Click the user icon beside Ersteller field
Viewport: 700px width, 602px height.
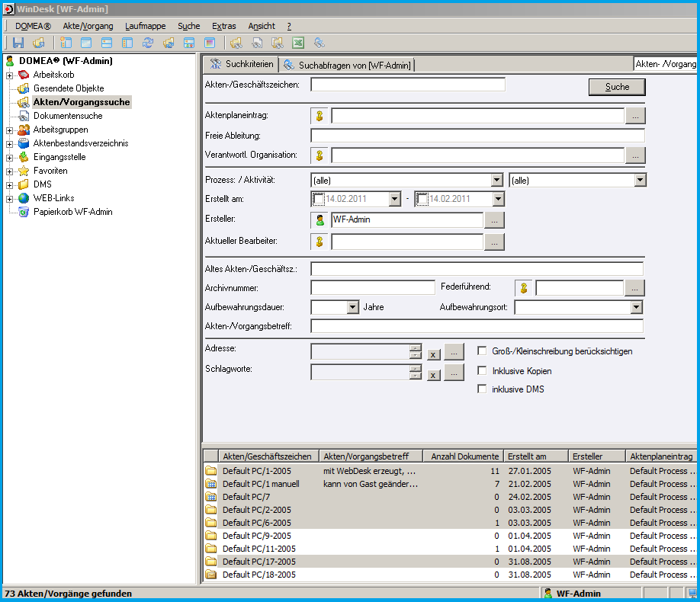[x=320, y=220]
